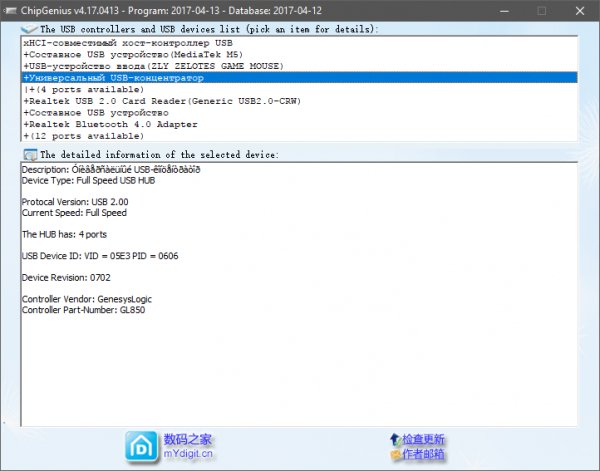Select the highlighted USB-концентратор hub row
Viewport: 600px width, 471px height.
(299, 78)
